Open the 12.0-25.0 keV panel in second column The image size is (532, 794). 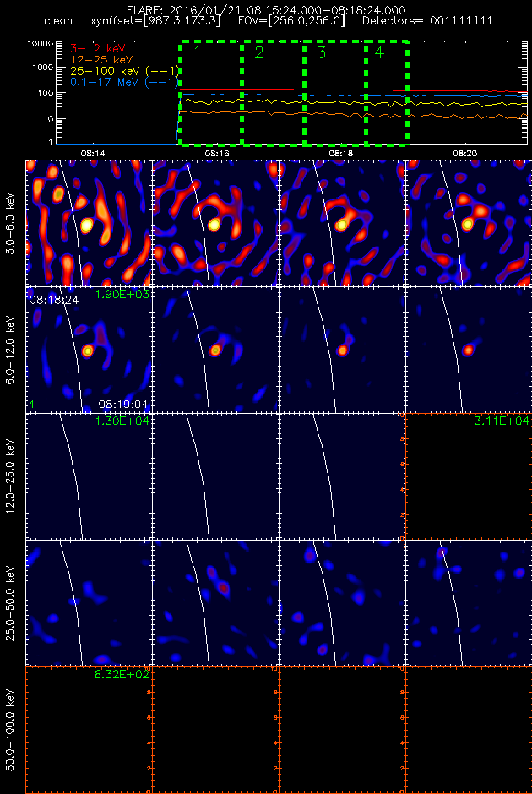pyautogui.click(x=215, y=476)
